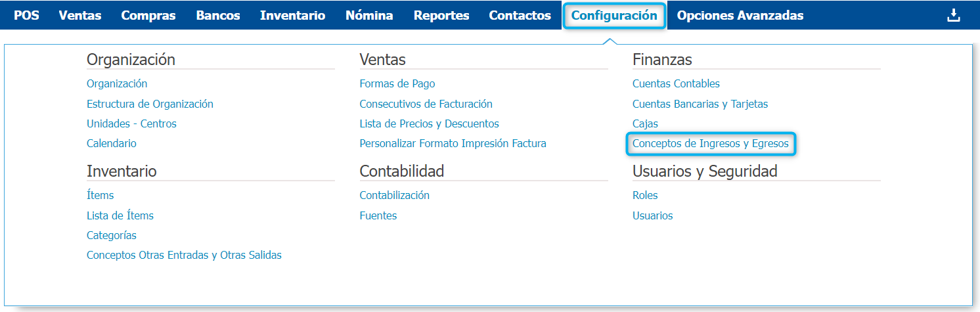Open the POS menu
Screen dimensions: 980x312
[x=26, y=16]
